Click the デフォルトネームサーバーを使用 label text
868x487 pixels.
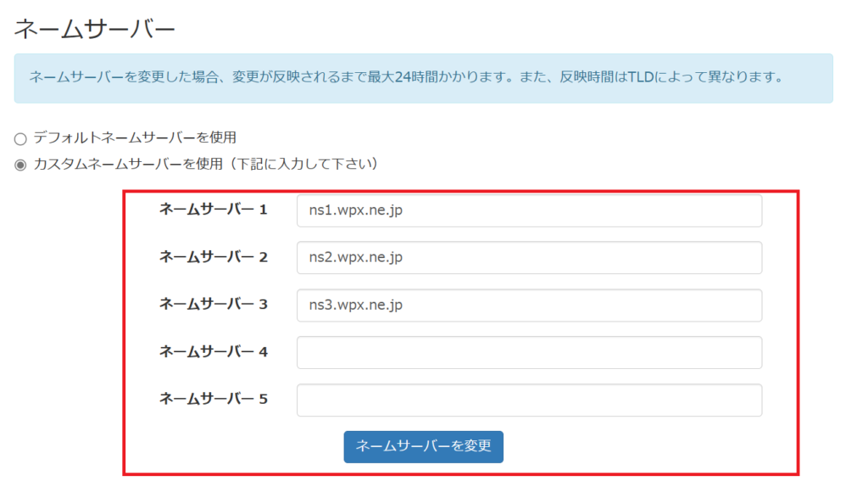(134, 137)
